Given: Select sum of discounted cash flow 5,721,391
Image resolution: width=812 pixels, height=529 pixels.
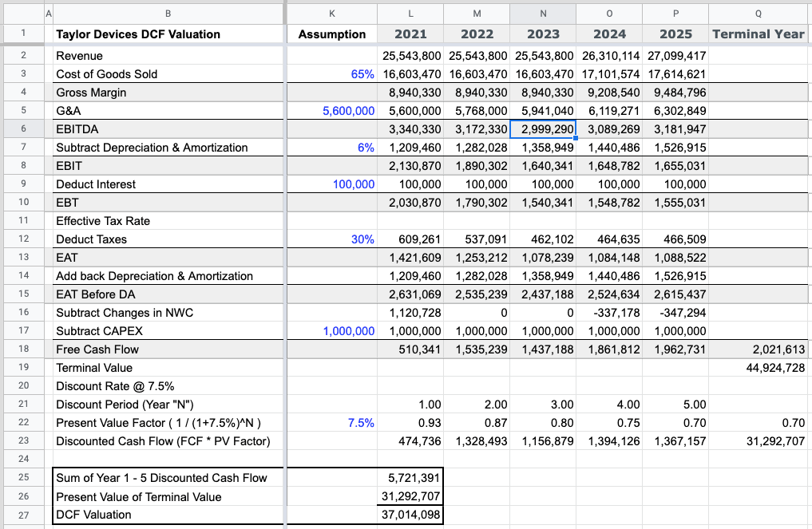Looking at the screenshot, I should (410, 478).
